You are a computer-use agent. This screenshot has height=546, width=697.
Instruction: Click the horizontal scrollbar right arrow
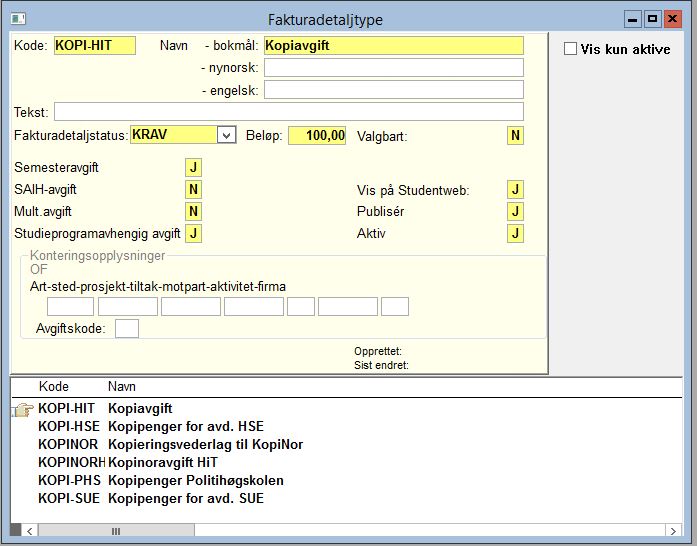[x=673, y=531]
